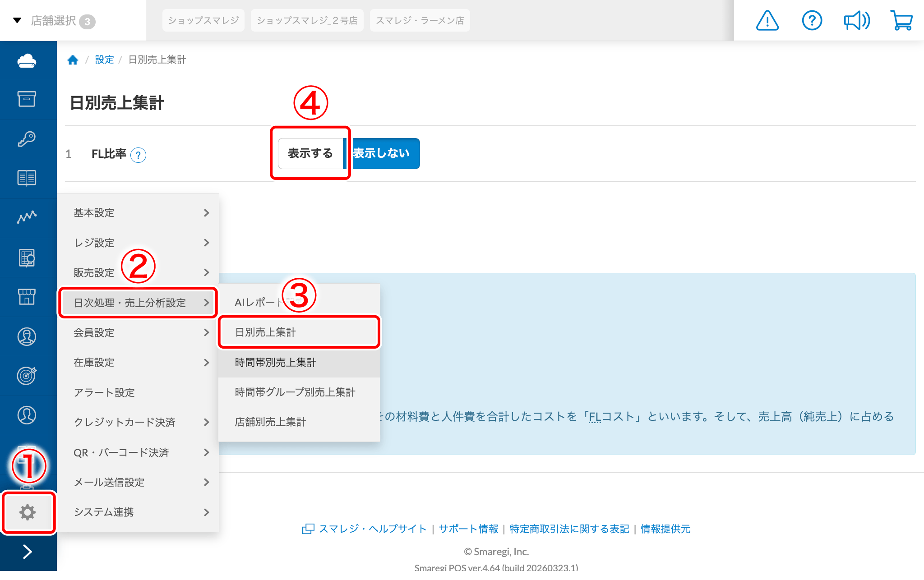Expand the 基本設定 submenu
This screenshot has height=580, width=924.
135,212
